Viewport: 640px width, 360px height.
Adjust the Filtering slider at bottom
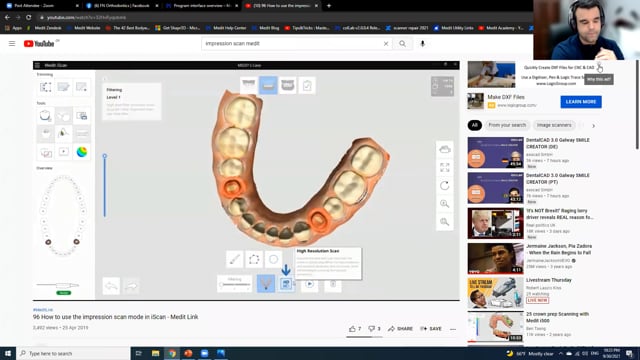point(235,284)
